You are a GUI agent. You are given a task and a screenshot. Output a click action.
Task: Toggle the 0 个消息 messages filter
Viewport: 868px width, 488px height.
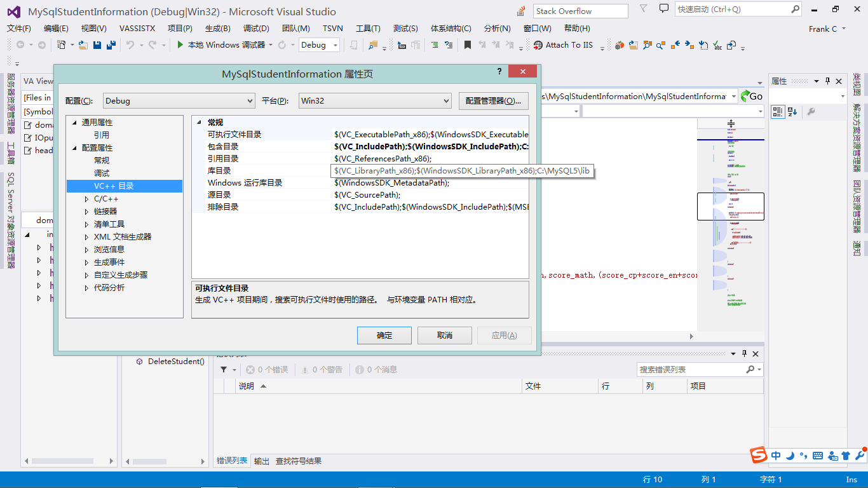pyautogui.click(x=376, y=370)
